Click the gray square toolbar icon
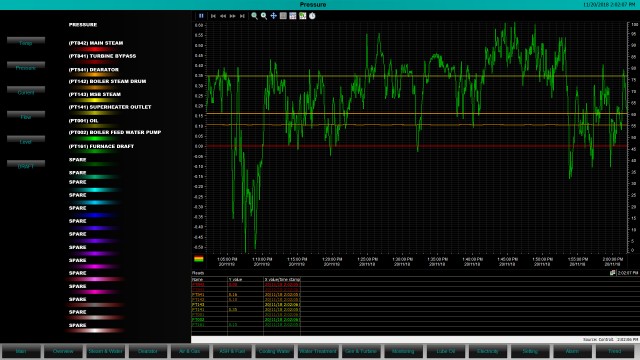The image size is (640, 360). point(283,16)
